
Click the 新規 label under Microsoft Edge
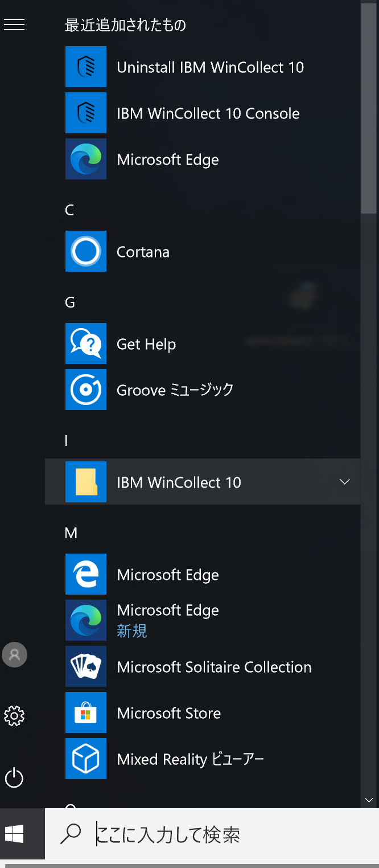pos(132,630)
